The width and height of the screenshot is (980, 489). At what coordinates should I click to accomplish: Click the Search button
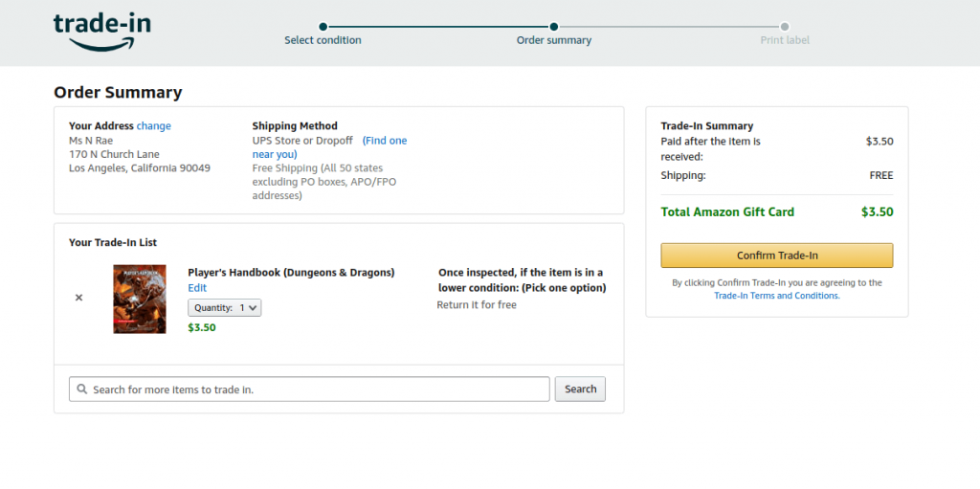point(580,389)
